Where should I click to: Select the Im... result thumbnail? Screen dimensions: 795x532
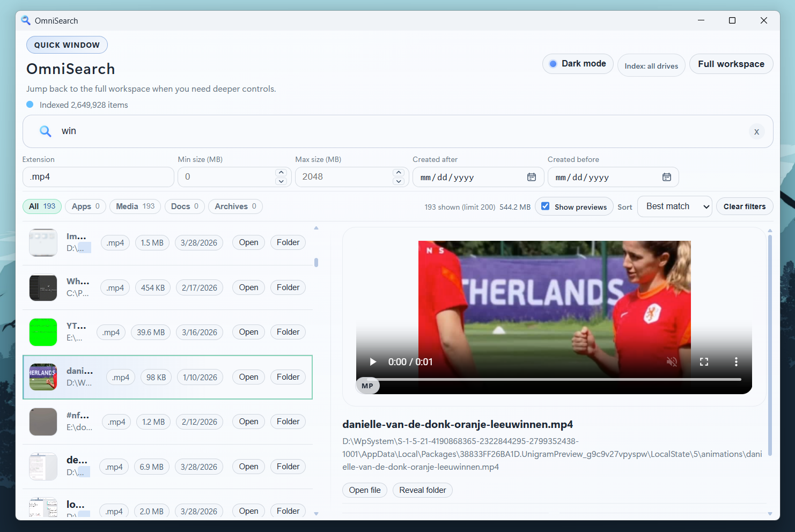[43, 242]
